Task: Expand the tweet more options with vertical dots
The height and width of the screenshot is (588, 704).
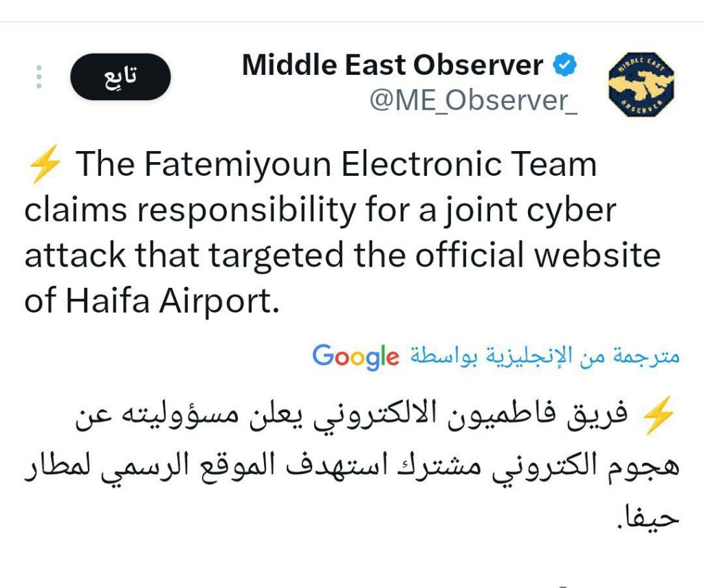Action: [x=39, y=76]
